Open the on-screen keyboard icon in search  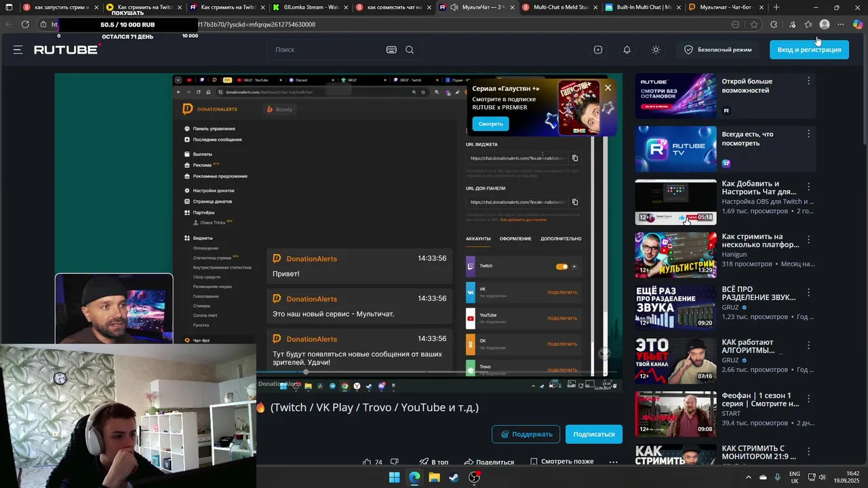tap(391, 49)
